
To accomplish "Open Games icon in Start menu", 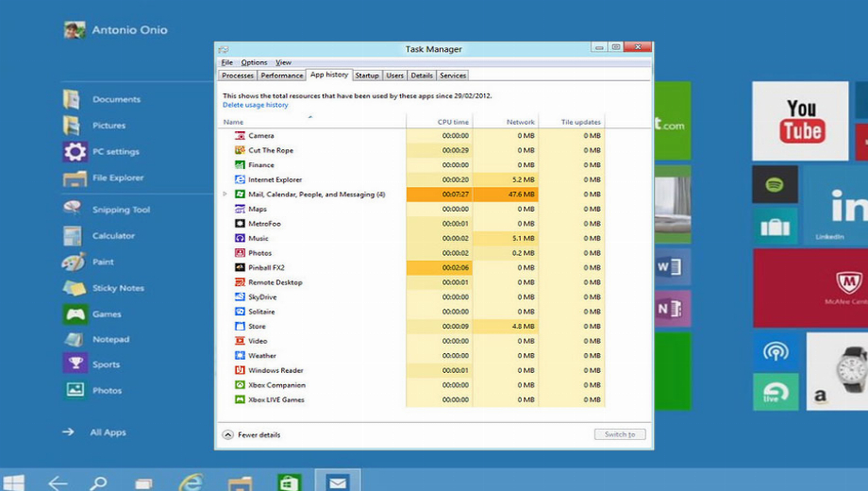I will (75, 314).
